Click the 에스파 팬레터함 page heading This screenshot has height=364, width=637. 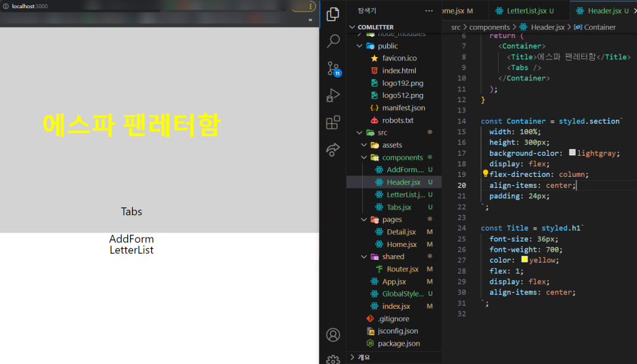point(131,125)
